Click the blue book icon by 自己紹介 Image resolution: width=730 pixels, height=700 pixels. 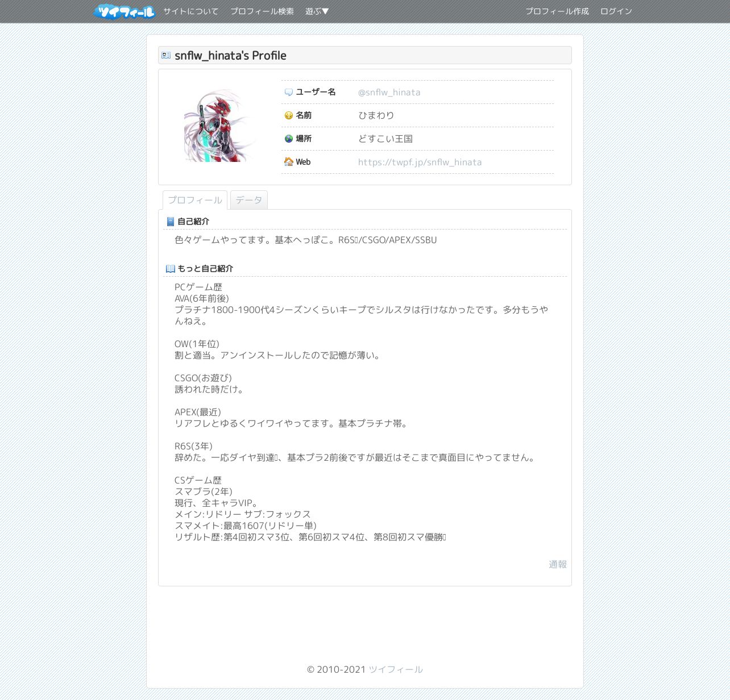coord(171,222)
